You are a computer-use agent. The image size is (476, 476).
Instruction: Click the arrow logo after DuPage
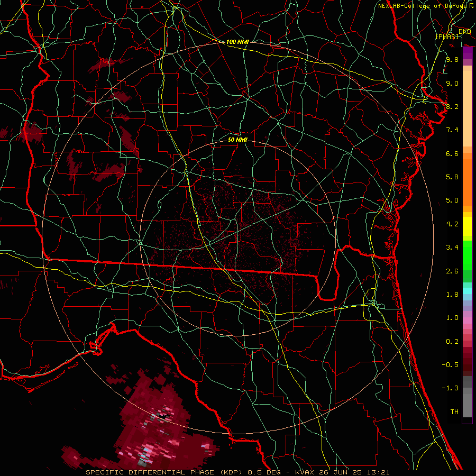(471, 6)
